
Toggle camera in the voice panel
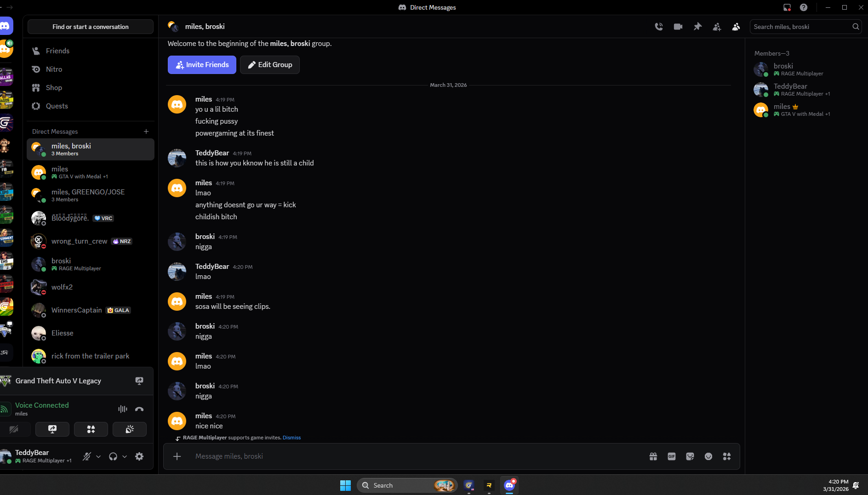(14, 429)
